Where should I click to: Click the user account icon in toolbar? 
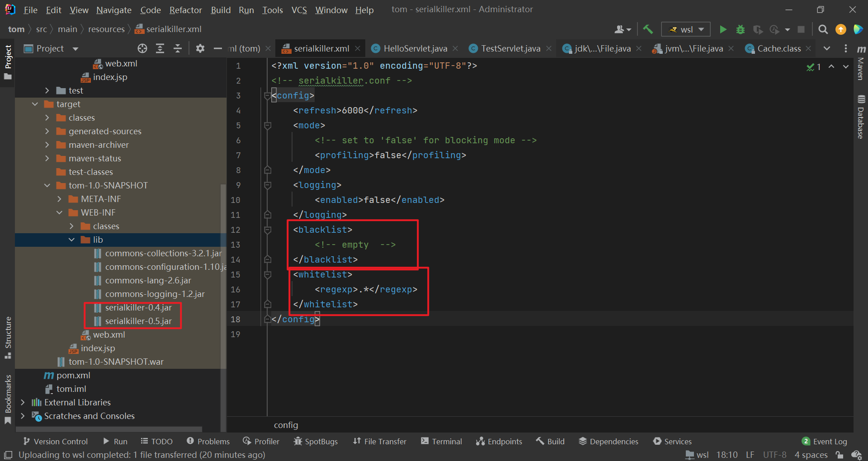click(622, 29)
